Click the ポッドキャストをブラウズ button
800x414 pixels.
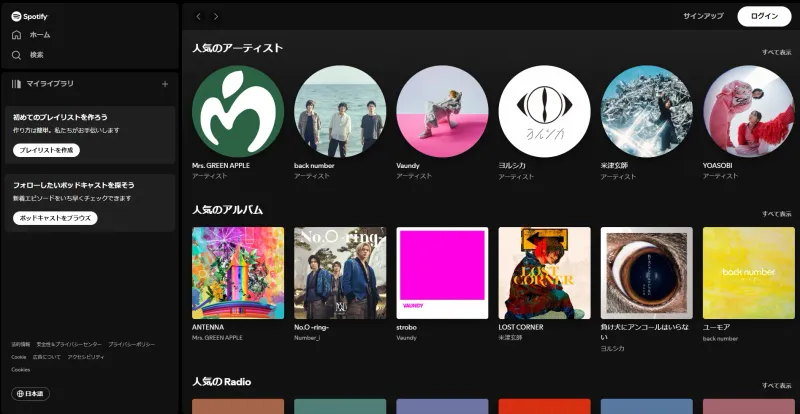[x=55, y=218]
